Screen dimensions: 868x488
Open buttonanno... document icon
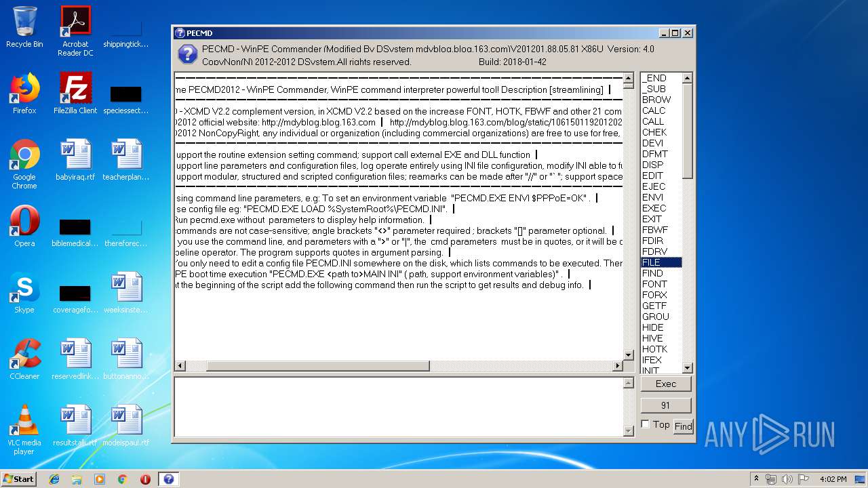click(126, 359)
